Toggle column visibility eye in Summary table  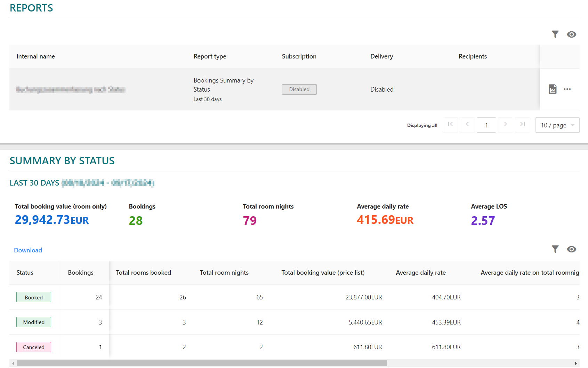(571, 249)
